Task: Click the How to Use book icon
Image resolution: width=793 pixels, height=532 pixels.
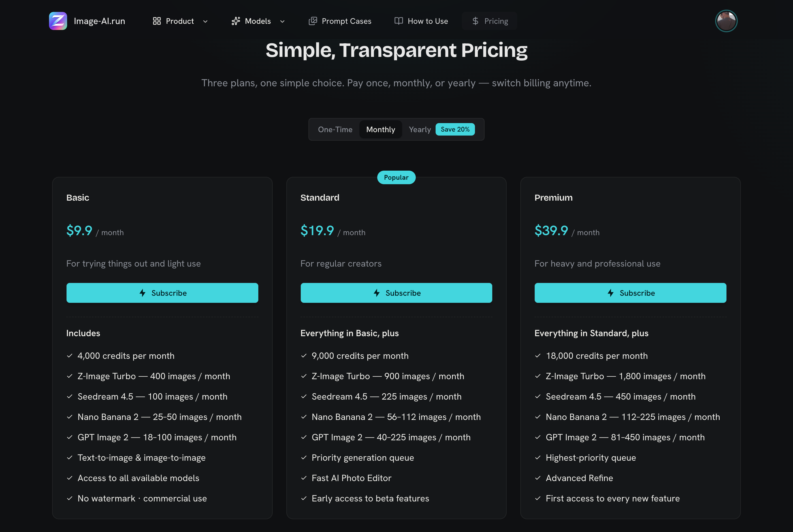Action: click(398, 21)
